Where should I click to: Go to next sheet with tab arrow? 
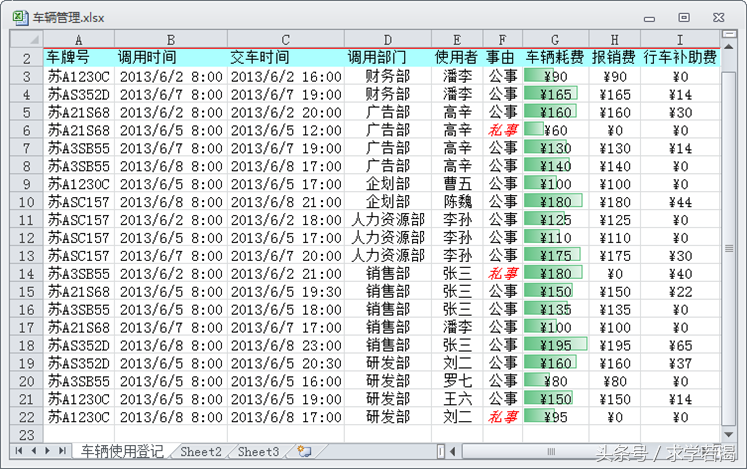coord(48,451)
